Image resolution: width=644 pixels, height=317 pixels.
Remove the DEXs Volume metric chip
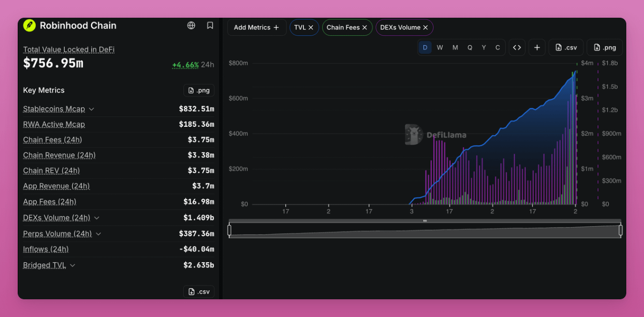coord(425,27)
